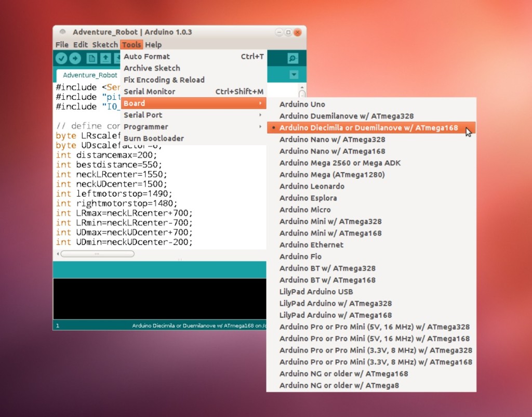Select Arduino Duemilanove w/ ATmega328
Viewport: 532px width, 417px height.
[371, 116]
